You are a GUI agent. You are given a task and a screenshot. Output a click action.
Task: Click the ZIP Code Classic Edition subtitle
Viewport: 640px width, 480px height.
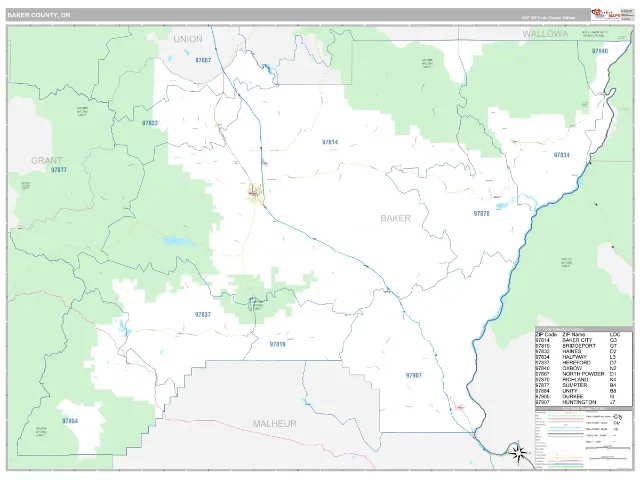[548, 18]
